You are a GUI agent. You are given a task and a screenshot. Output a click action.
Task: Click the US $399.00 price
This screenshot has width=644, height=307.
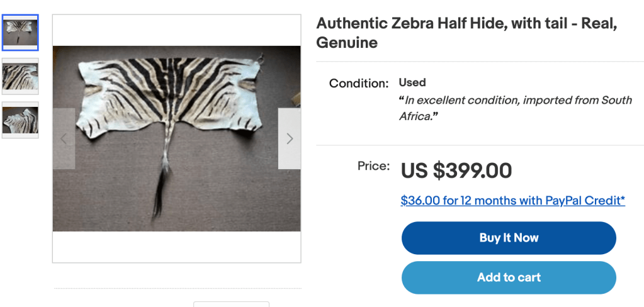456,170
